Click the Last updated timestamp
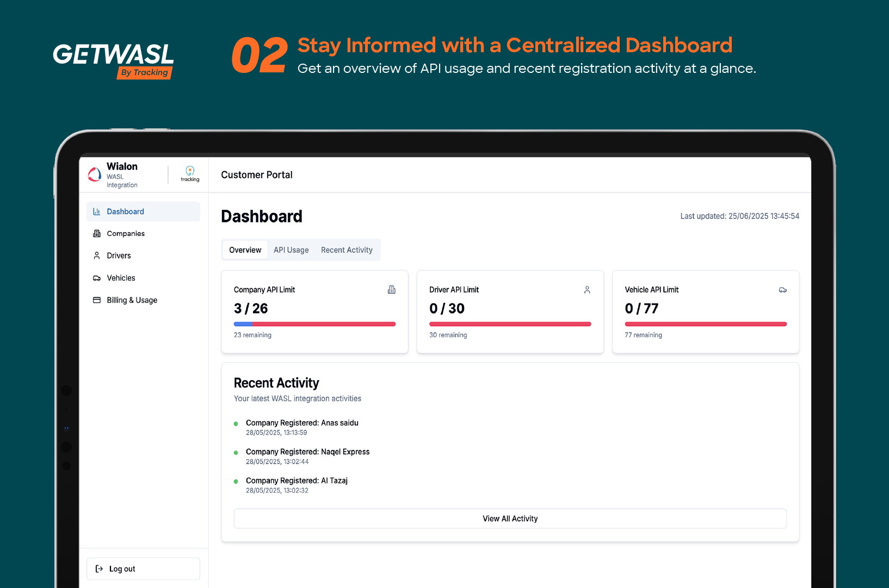The width and height of the screenshot is (889, 588). click(740, 216)
